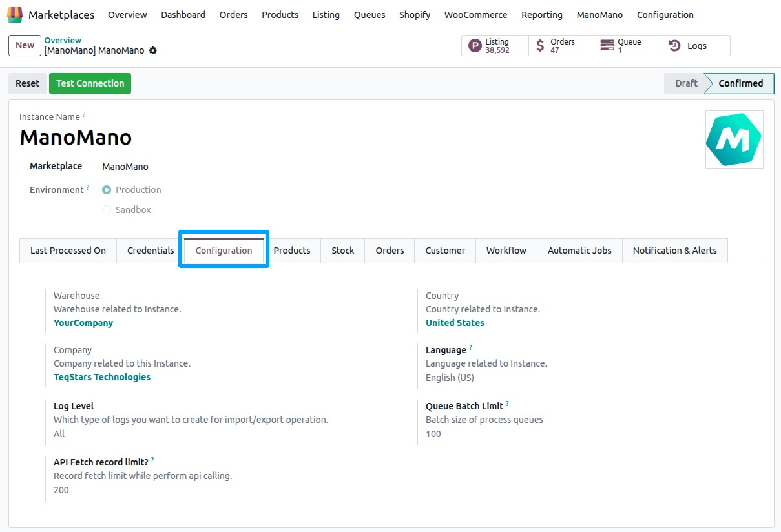Switch to the Stock tab
Viewport: 781px width, 532px height.
[x=343, y=251]
